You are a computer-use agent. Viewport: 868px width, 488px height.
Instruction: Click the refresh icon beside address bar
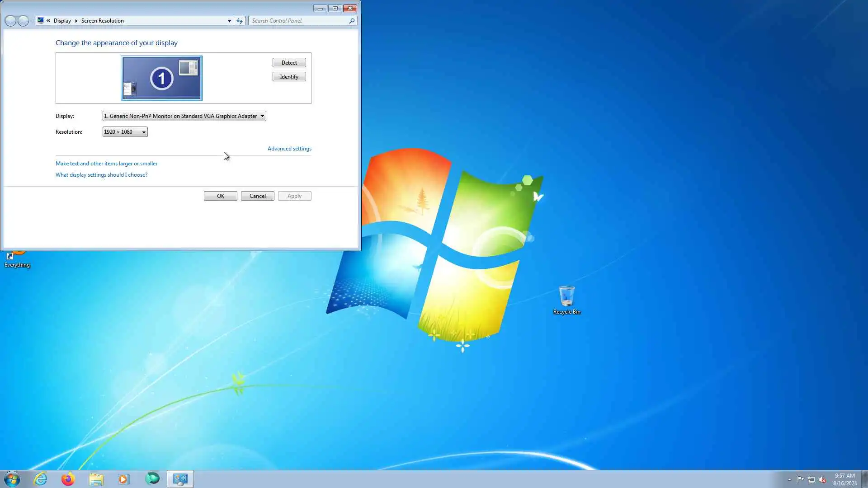[240, 21]
